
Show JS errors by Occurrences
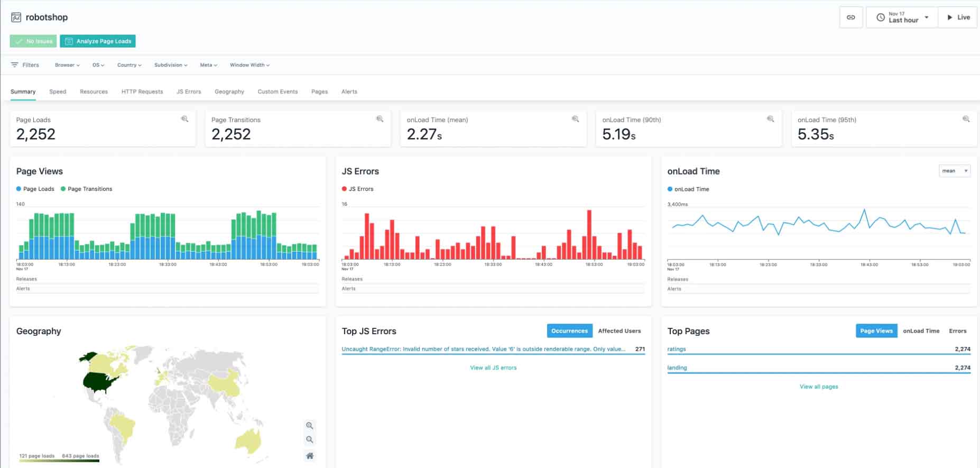(x=569, y=331)
